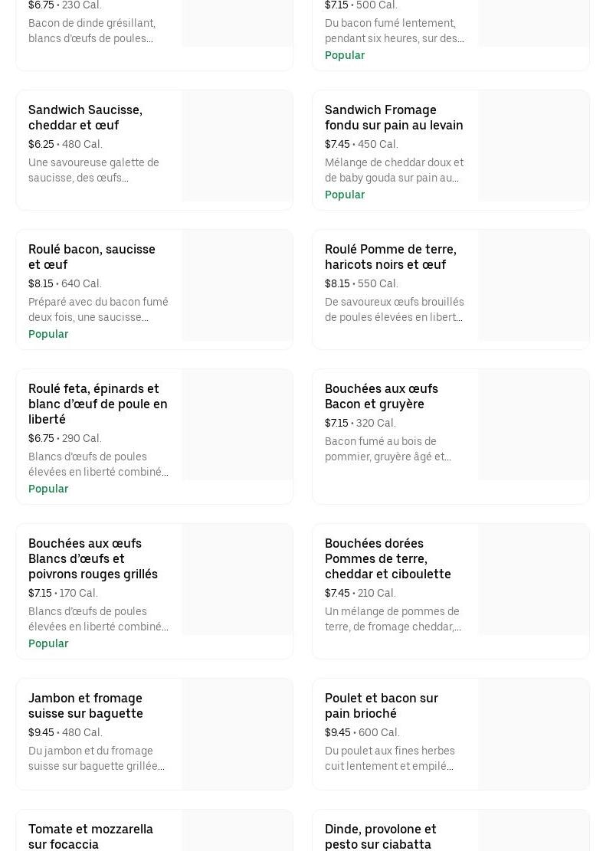Image resolution: width=616 pixels, height=851 pixels.
Task: Choose Dinde, provolone et pesto sur ciabatta title
Action: pyautogui.click(x=380, y=836)
